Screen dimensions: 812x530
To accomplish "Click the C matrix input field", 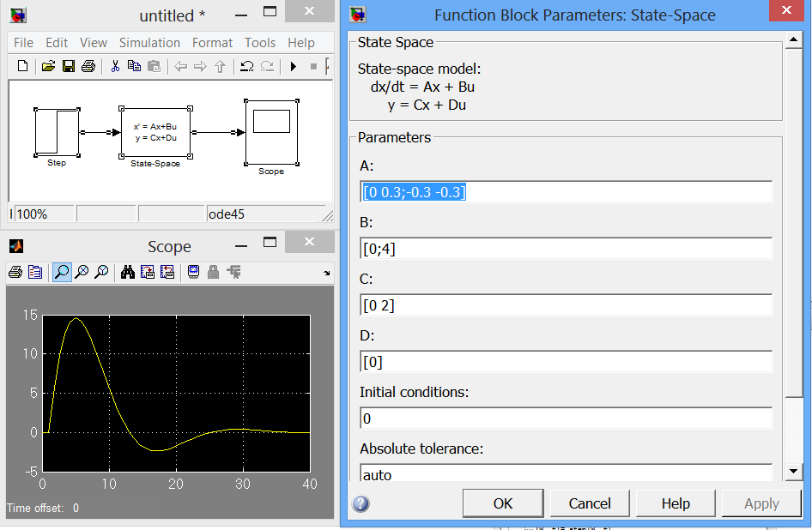I will click(x=566, y=305).
